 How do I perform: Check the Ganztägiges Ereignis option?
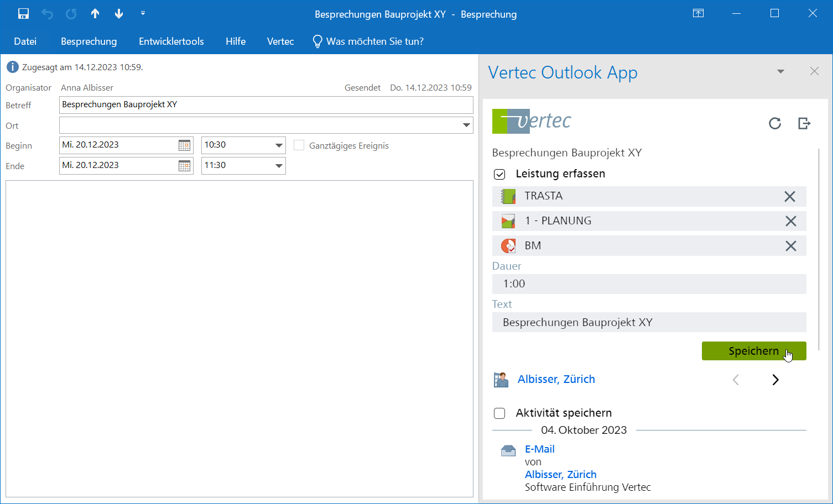click(x=299, y=145)
